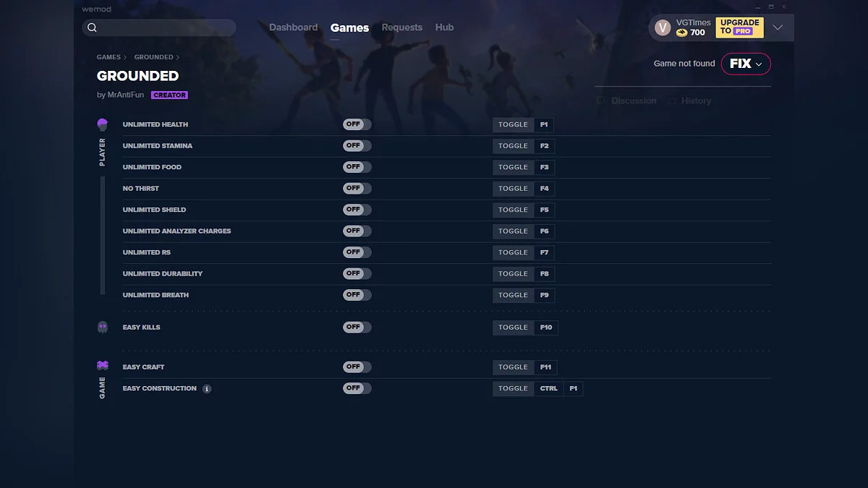The width and height of the screenshot is (868, 488).
Task: Click the GAMES breadcrumb link
Action: pyautogui.click(x=109, y=57)
